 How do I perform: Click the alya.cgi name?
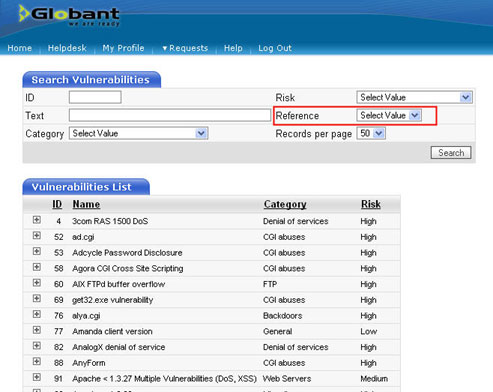(86, 316)
